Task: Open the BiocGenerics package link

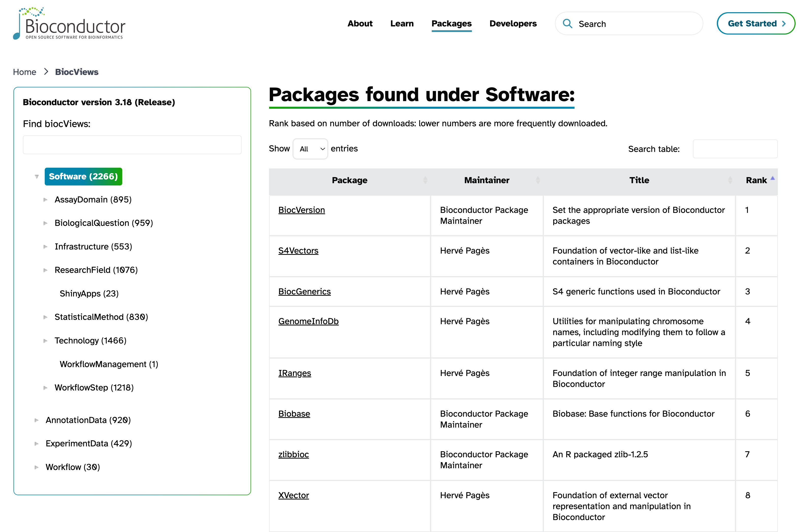Action: [304, 291]
